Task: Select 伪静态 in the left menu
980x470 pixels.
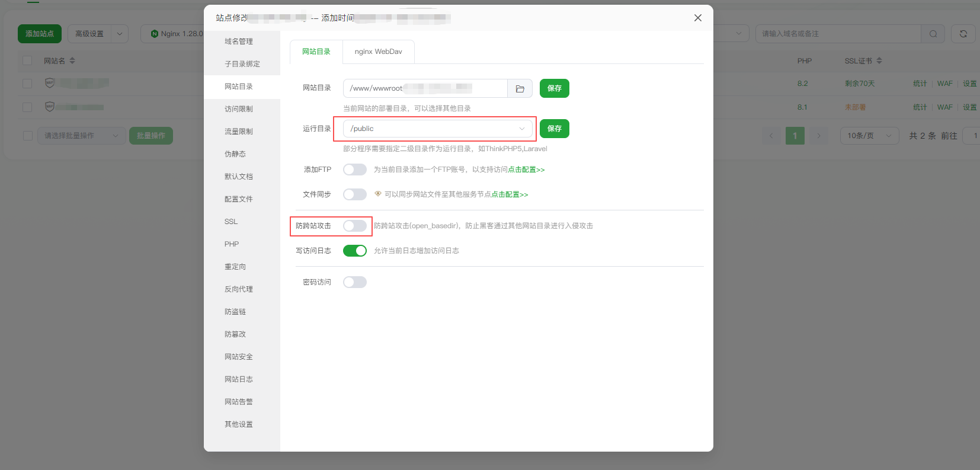Action: coord(235,154)
